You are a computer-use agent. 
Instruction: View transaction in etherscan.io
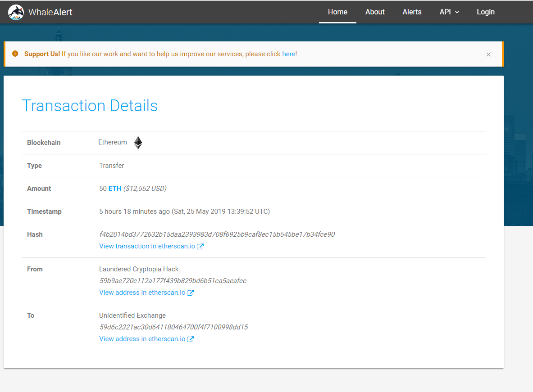(147, 246)
